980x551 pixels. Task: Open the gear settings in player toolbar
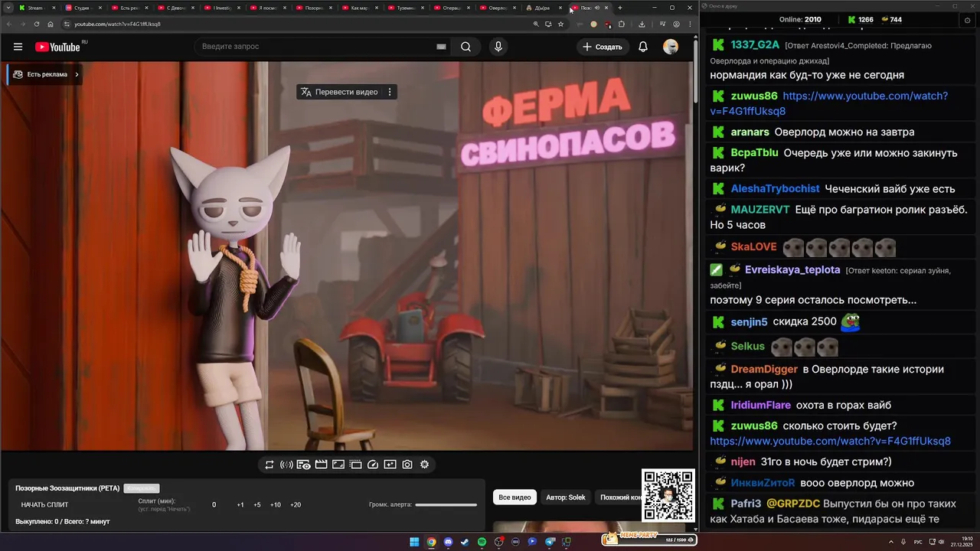pyautogui.click(x=424, y=465)
